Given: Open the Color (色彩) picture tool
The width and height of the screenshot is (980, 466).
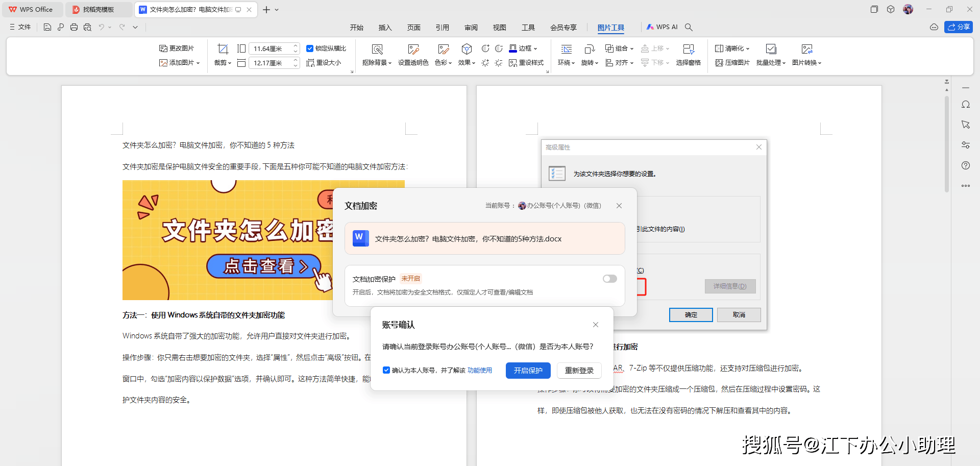Looking at the screenshot, I should [443, 49].
